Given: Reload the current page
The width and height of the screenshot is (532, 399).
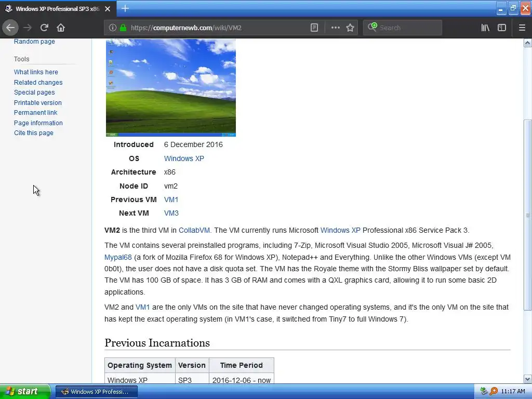Looking at the screenshot, I should pyautogui.click(x=44, y=28).
